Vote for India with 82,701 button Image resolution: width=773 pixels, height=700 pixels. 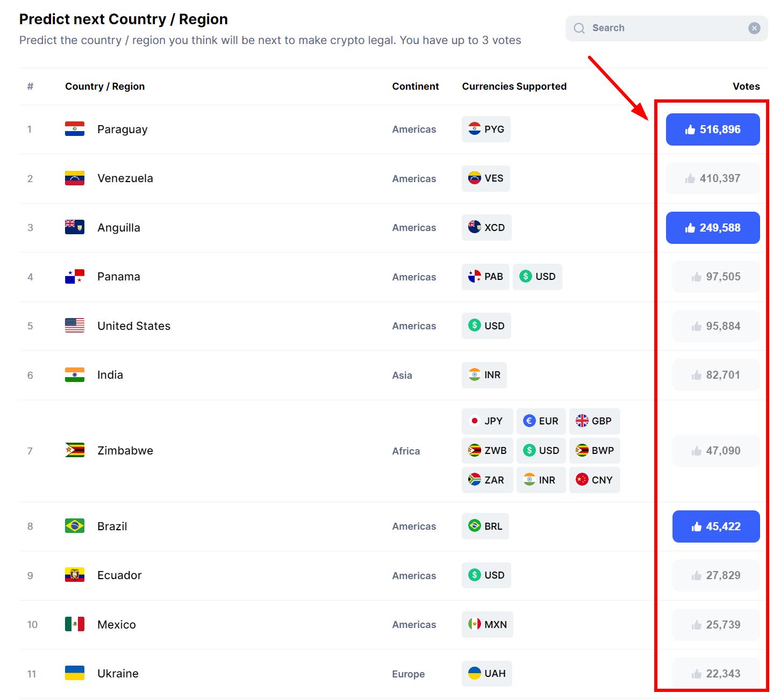click(x=716, y=375)
